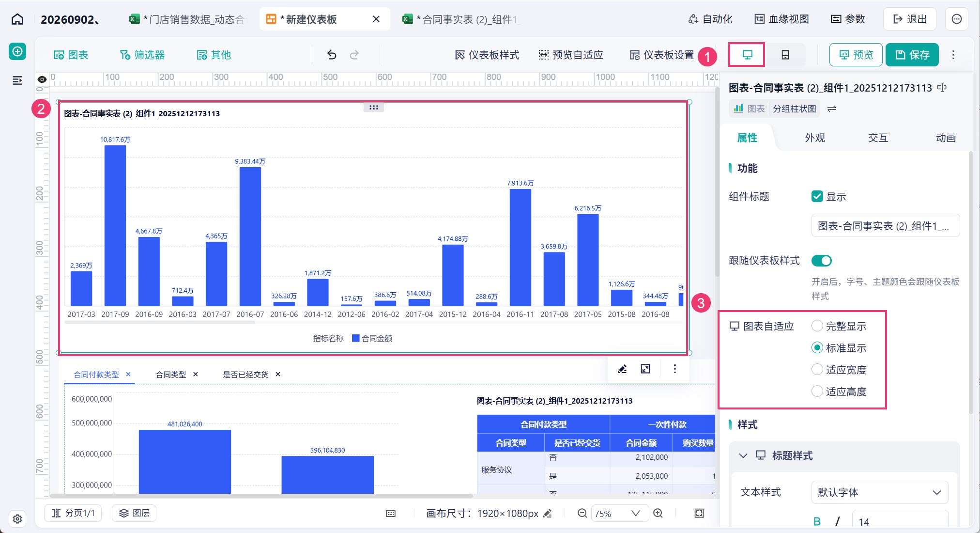Click the 退出 exit button
The image size is (980, 533).
coord(910,19)
